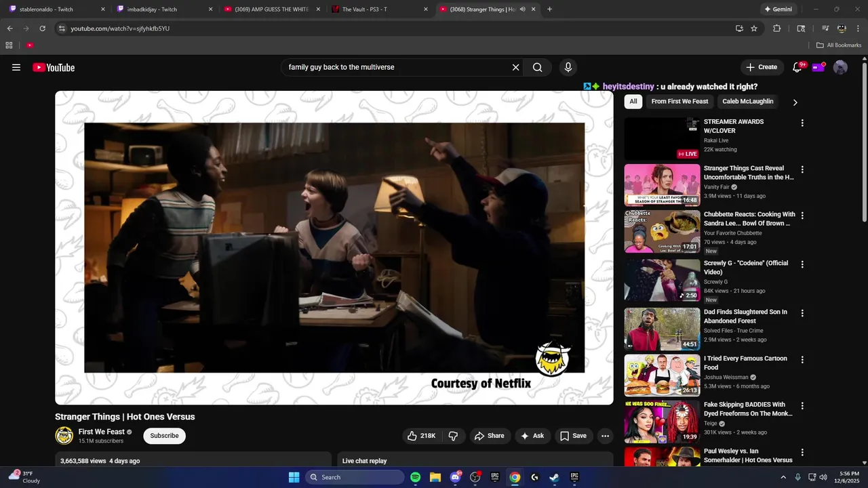Image resolution: width=868 pixels, height=488 pixels.
Task: Open volume control in system tray
Action: coord(823,477)
